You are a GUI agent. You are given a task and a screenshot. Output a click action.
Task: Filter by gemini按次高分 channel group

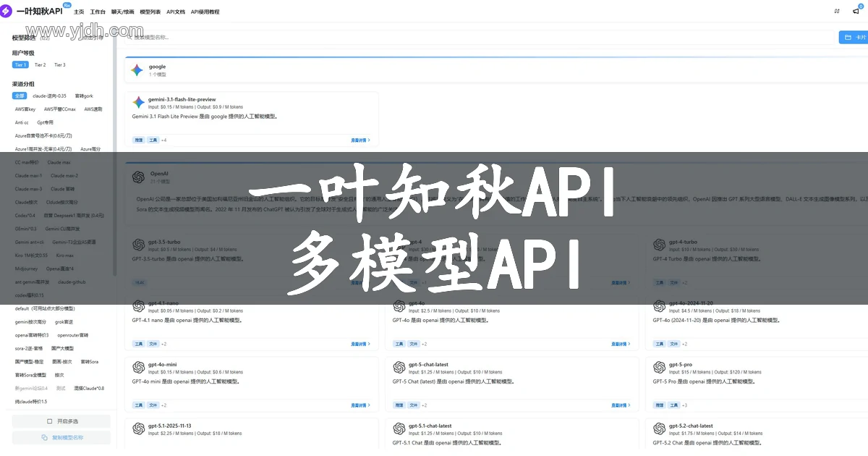pos(30,322)
